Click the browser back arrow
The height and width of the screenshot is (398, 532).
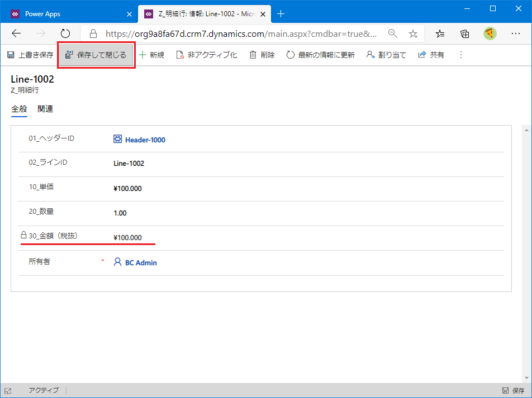click(16, 33)
